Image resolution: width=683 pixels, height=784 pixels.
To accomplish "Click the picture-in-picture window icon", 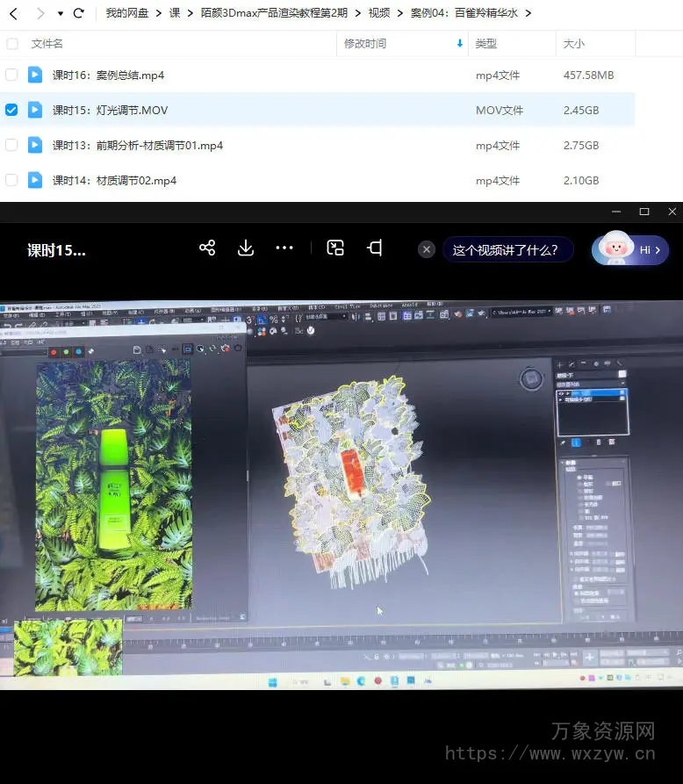I will [334, 248].
